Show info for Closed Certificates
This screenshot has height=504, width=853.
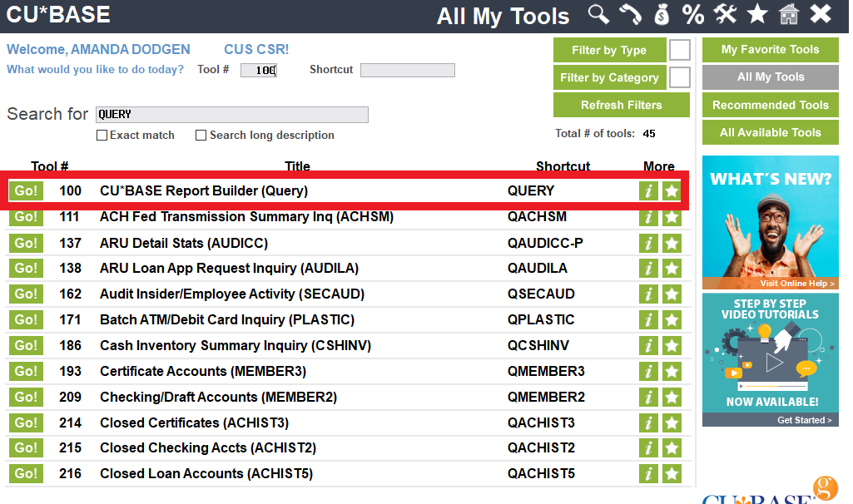(x=648, y=423)
